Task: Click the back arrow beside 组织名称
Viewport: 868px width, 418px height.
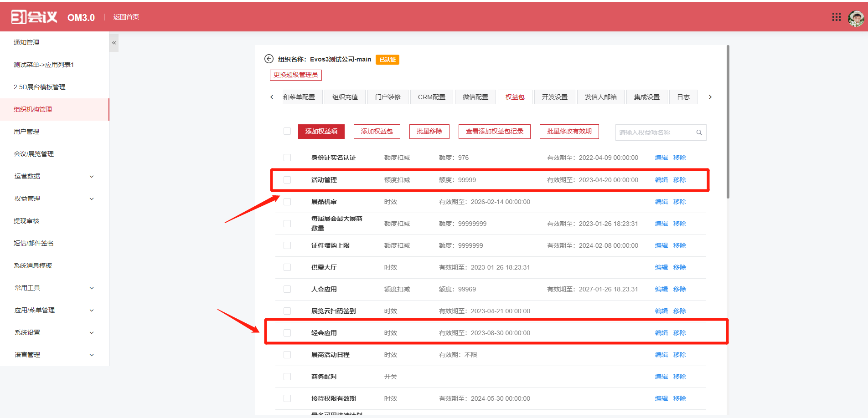Action: (269, 59)
